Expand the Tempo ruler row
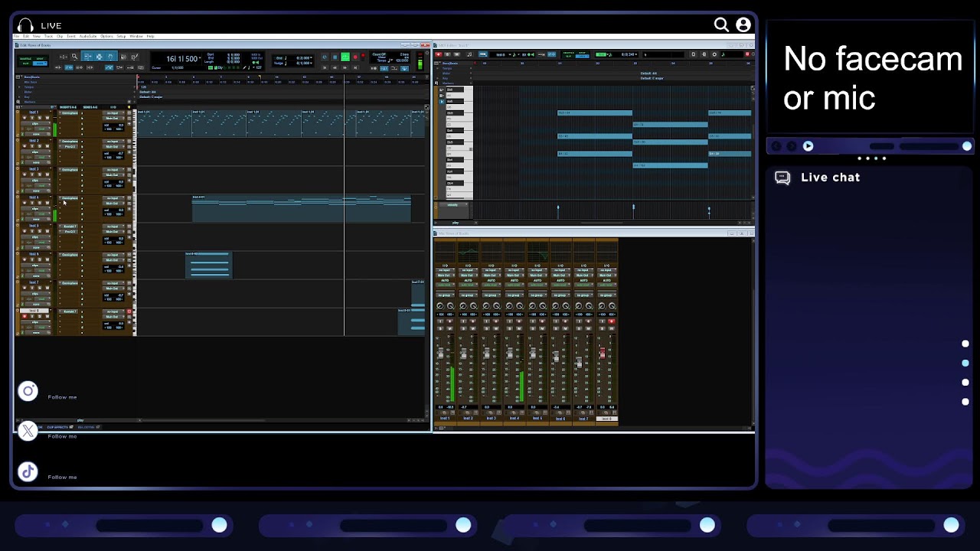Viewport: 980px width, 551px height. pos(20,86)
